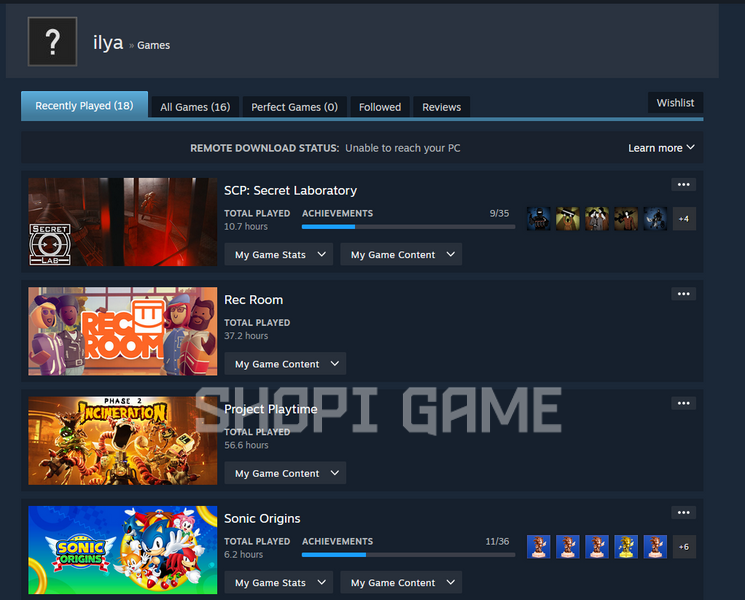Open Project Playtime title link

coord(270,409)
